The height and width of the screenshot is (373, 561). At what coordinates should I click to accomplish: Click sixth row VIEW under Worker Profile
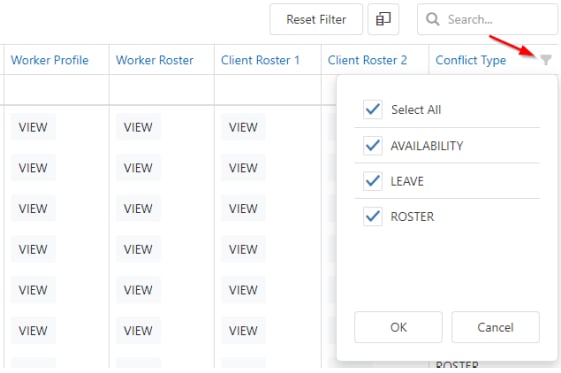coord(33,331)
